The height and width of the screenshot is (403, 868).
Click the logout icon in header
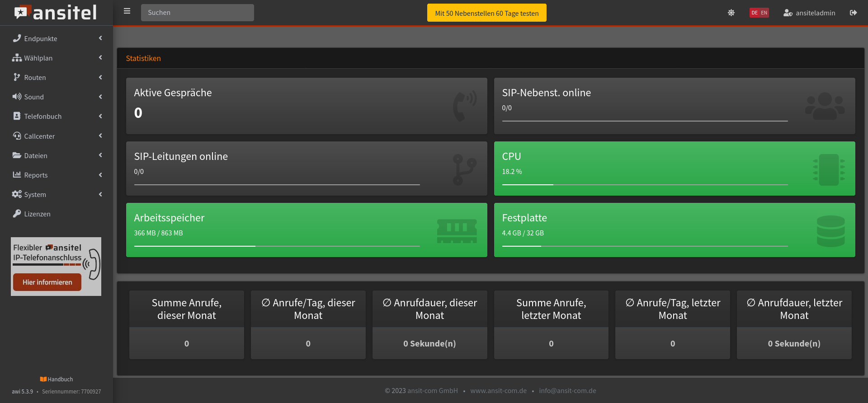tap(853, 13)
